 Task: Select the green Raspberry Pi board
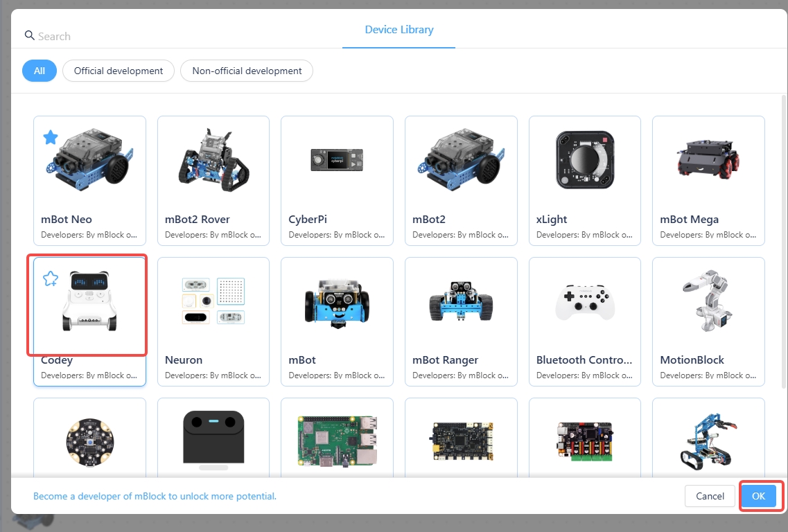(x=337, y=441)
